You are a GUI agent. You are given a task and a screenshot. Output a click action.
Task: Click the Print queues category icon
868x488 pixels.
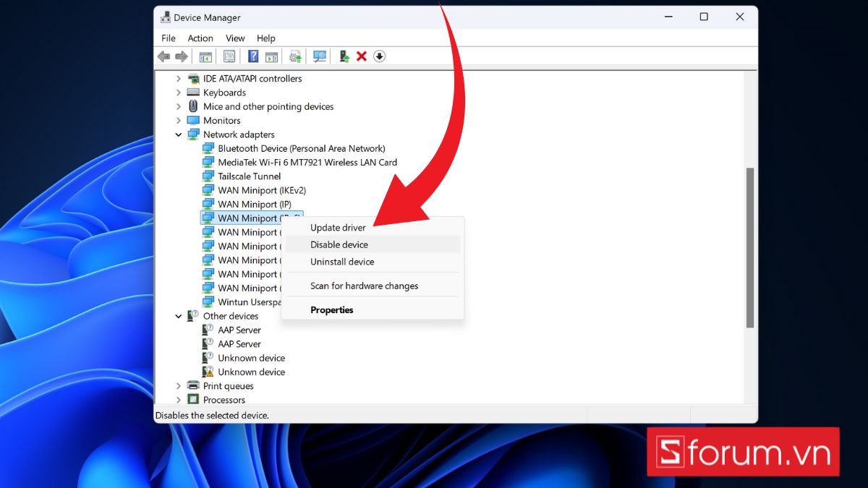(x=193, y=385)
